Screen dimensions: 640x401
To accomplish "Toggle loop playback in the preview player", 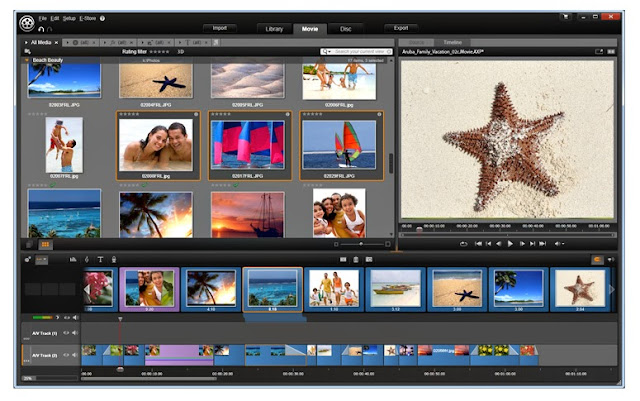I will click(x=463, y=244).
